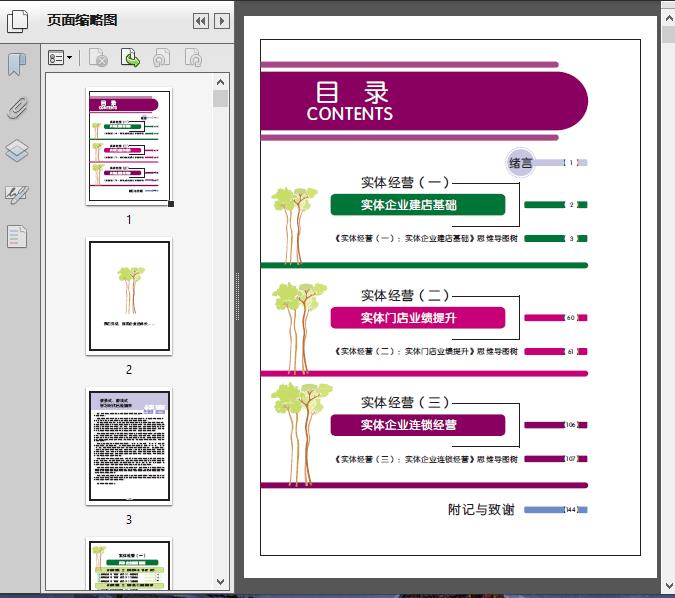Screen dimensions: 675x598
Task: Click 《实体经营（三）：实体企业连锁经营》思维导图树 line
Action: coord(426,459)
